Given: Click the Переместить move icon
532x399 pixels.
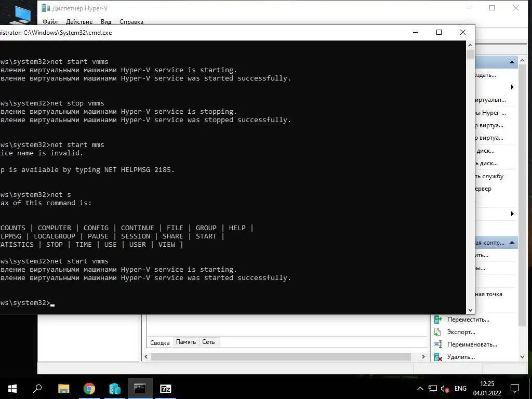Looking at the screenshot, I should (x=438, y=320).
